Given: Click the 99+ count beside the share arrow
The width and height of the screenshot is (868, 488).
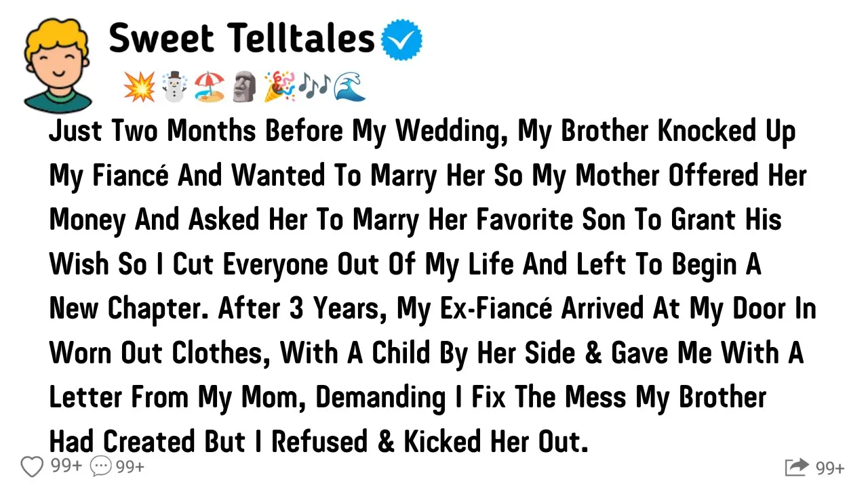Looking at the screenshot, I should click(x=830, y=468).
